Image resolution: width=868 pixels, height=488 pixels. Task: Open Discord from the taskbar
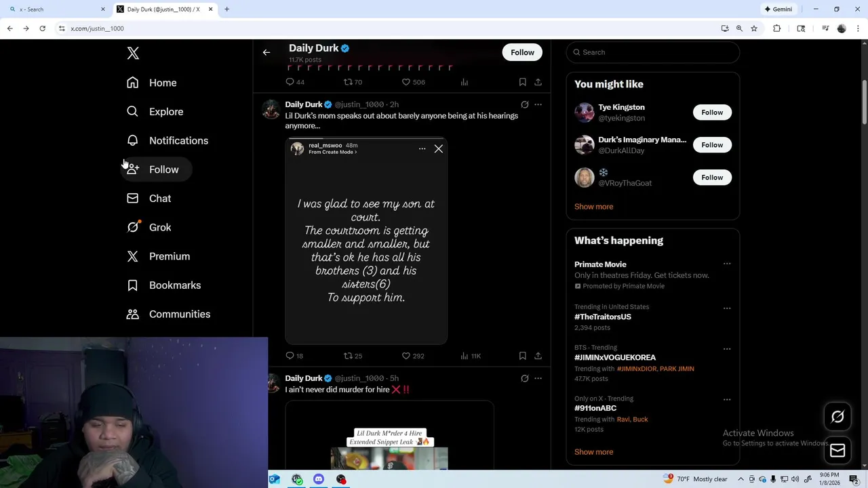tap(319, 479)
